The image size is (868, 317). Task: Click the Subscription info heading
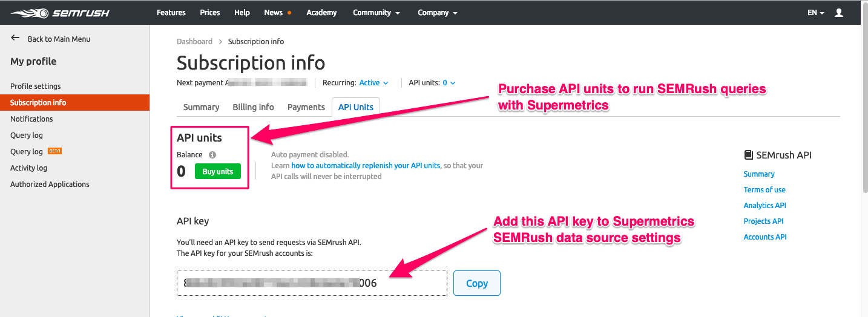coord(251,63)
